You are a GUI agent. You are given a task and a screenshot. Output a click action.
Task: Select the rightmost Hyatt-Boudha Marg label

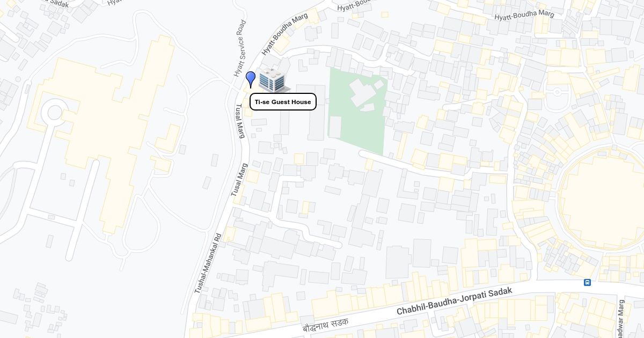click(524, 15)
